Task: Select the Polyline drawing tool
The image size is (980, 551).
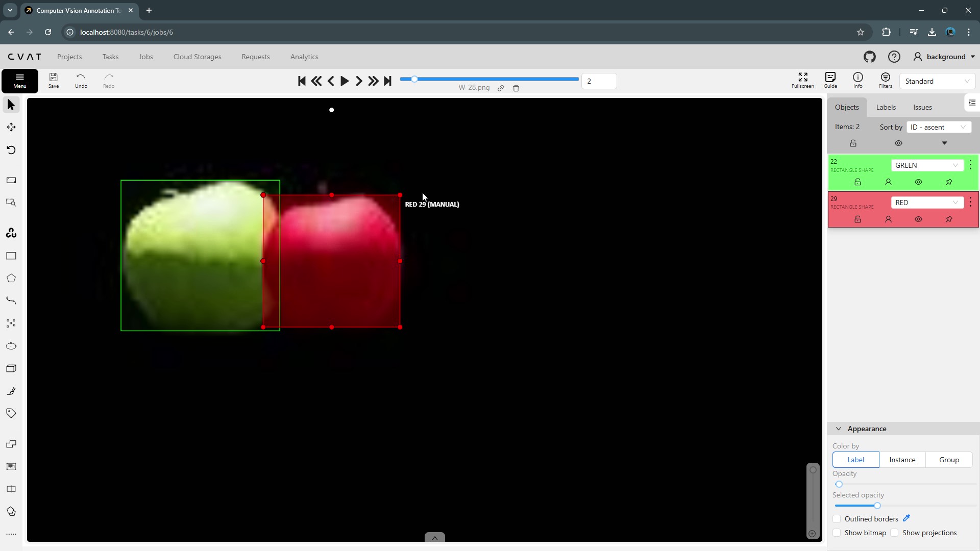Action: click(11, 300)
